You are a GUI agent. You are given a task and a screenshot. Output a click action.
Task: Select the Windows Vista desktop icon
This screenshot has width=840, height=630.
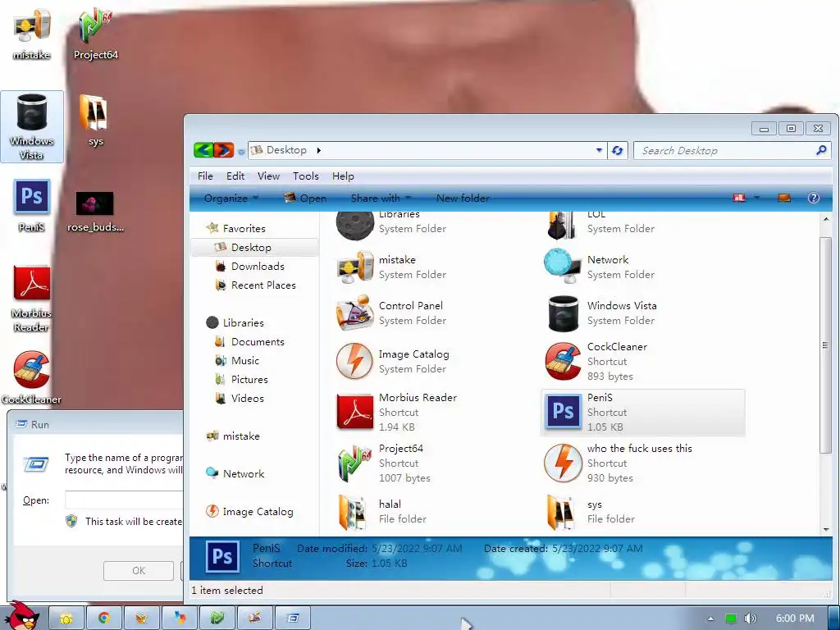point(32,127)
